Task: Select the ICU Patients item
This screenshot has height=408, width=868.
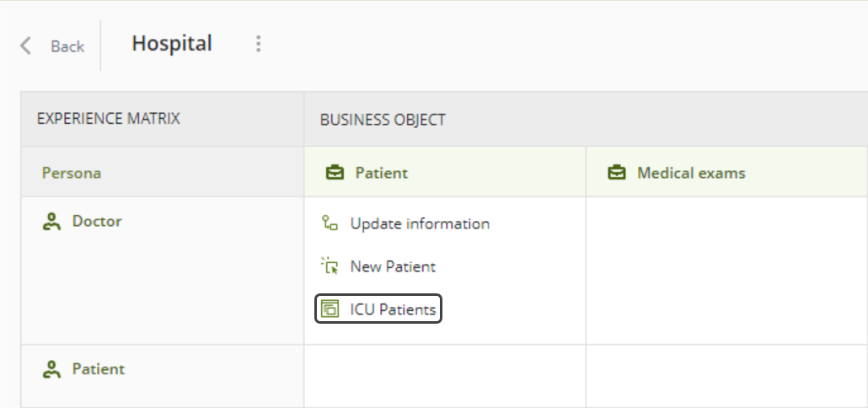Action: [378, 309]
